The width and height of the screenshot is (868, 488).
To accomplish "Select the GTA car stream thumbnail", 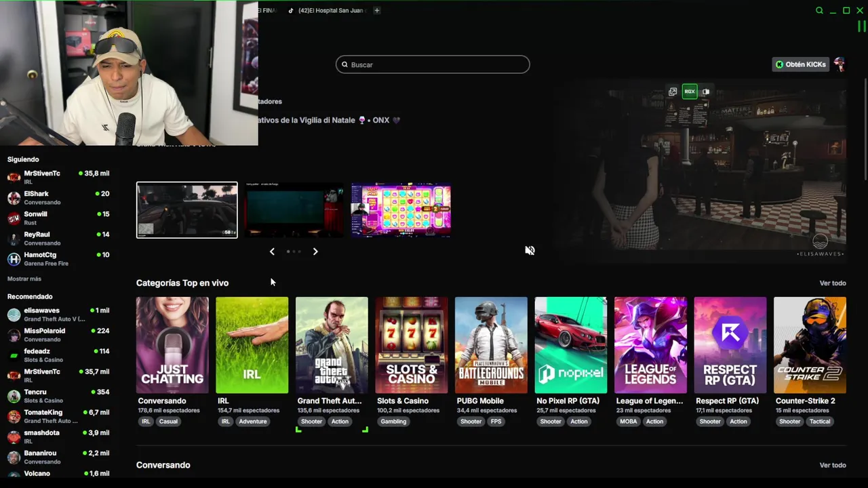I will point(187,210).
